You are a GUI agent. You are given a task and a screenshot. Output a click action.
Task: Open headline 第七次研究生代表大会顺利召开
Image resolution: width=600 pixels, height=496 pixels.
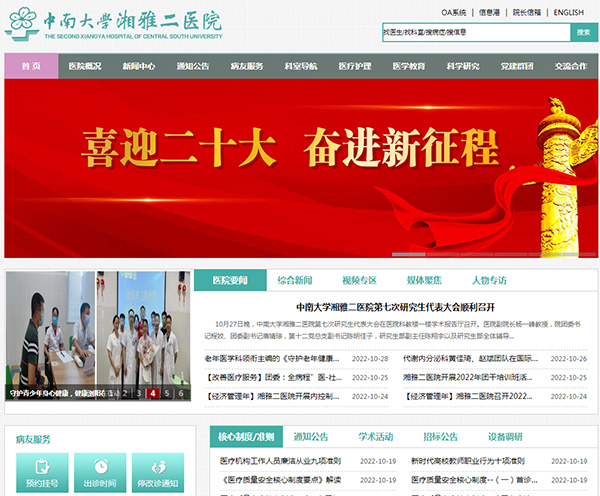tap(396, 307)
